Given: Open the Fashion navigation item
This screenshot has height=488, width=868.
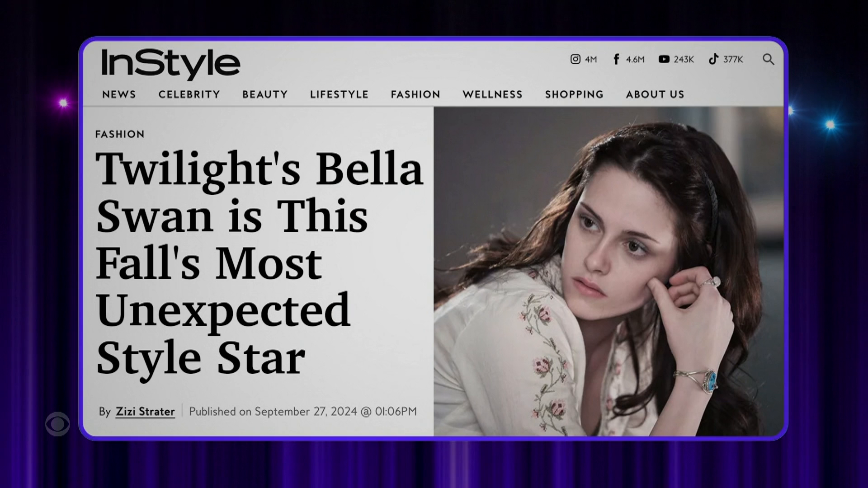Looking at the screenshot, I should tap(415, 94).
